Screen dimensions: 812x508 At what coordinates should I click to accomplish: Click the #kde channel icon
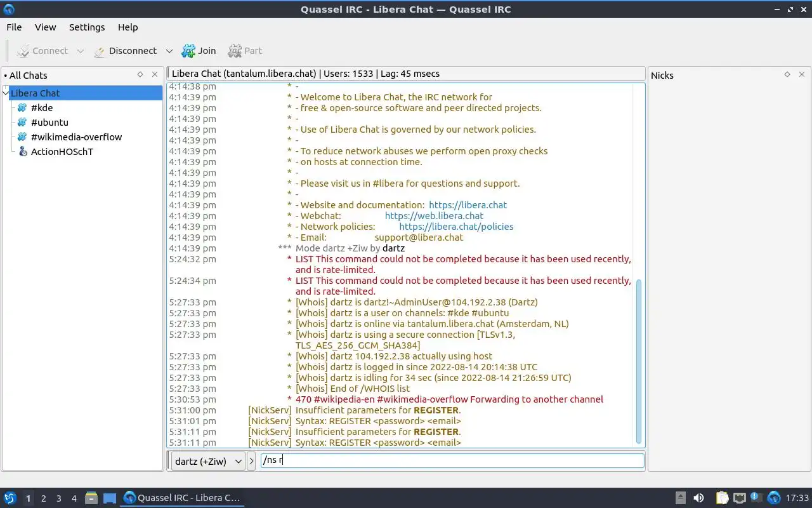tap(23, 107)
